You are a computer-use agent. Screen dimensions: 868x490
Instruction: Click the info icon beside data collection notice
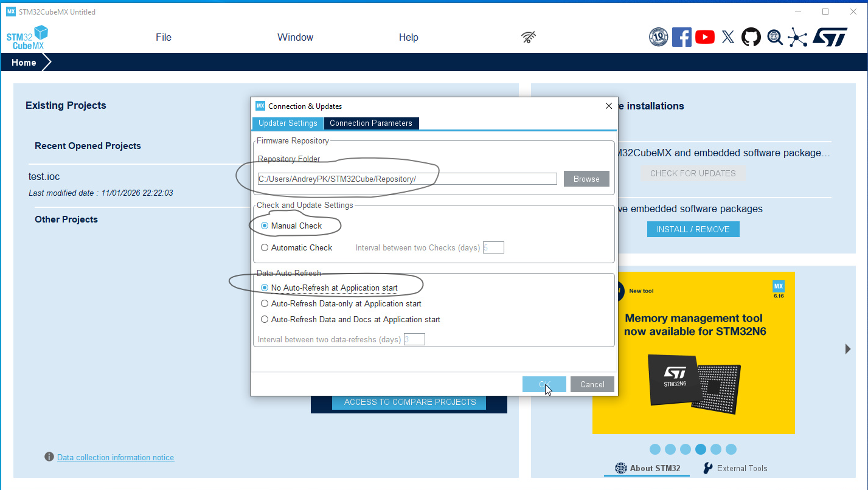tap(49, 457)
